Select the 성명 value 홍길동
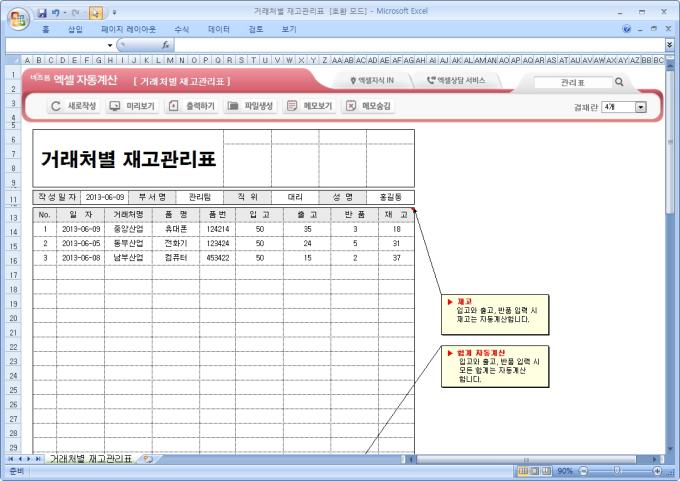 point(390,197)
